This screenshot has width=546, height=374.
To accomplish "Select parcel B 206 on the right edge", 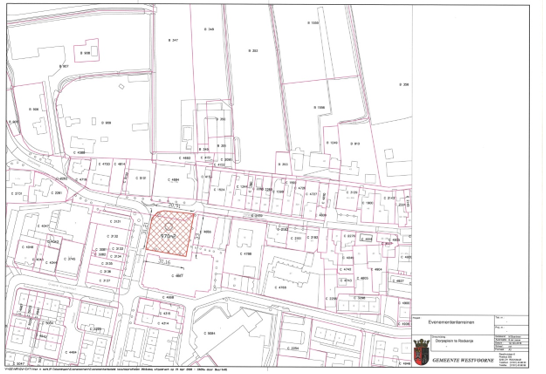I will point(404,85).
